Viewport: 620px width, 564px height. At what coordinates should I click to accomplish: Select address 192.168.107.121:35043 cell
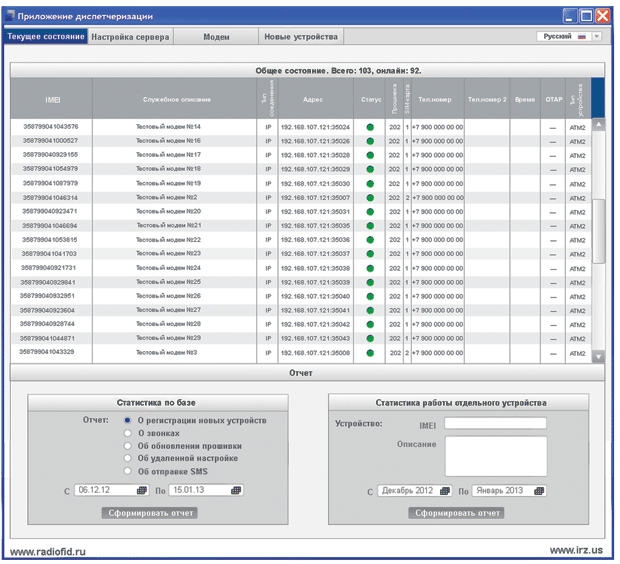click(315, 339)
